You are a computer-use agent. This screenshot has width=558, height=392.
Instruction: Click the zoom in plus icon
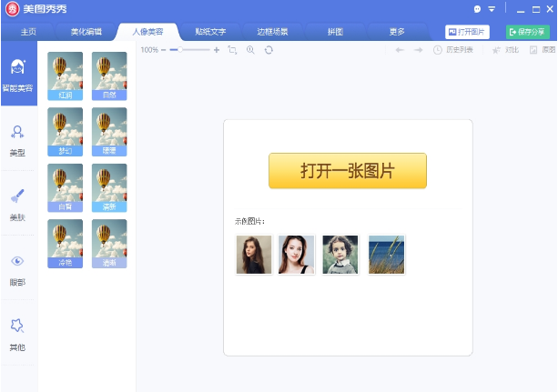coord(217,50)
